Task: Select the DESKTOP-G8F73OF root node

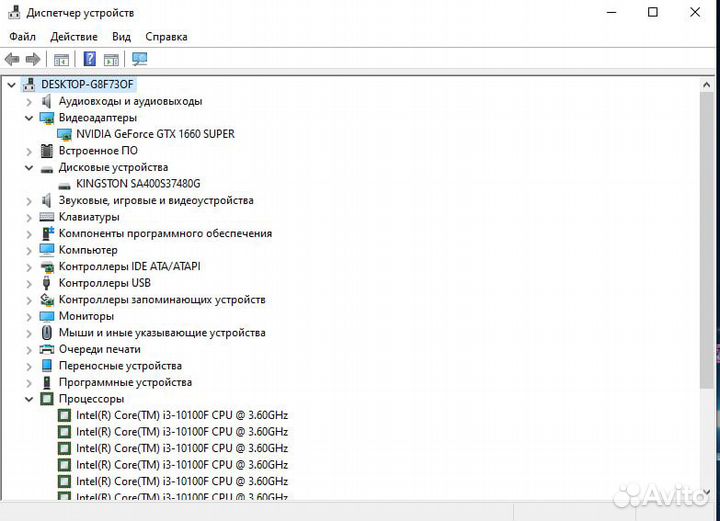Action: tap(87, 85)
